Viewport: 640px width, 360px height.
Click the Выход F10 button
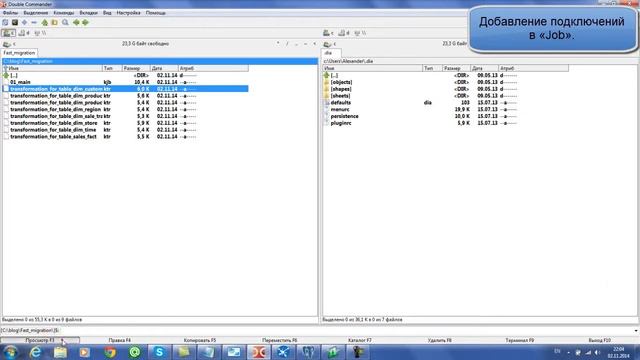click(x=600, y=340)
